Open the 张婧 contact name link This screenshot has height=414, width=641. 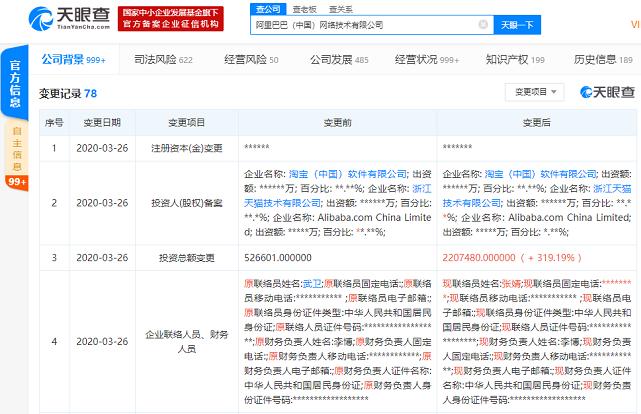[511, 284]
